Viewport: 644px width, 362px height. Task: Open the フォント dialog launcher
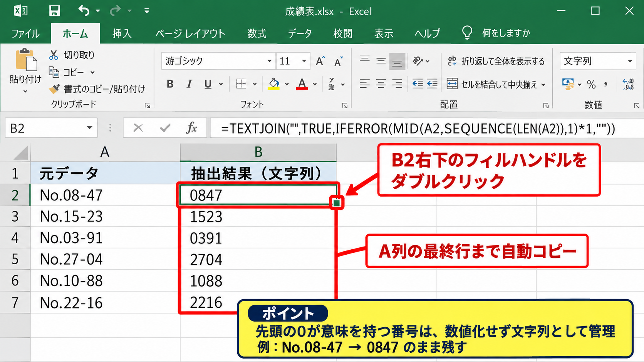tap(345, 105)
